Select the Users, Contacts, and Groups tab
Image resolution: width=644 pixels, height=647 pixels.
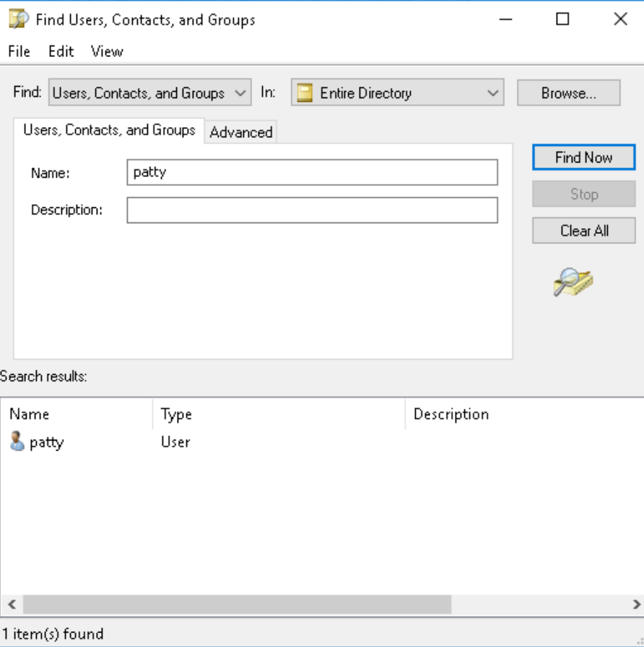109,130
